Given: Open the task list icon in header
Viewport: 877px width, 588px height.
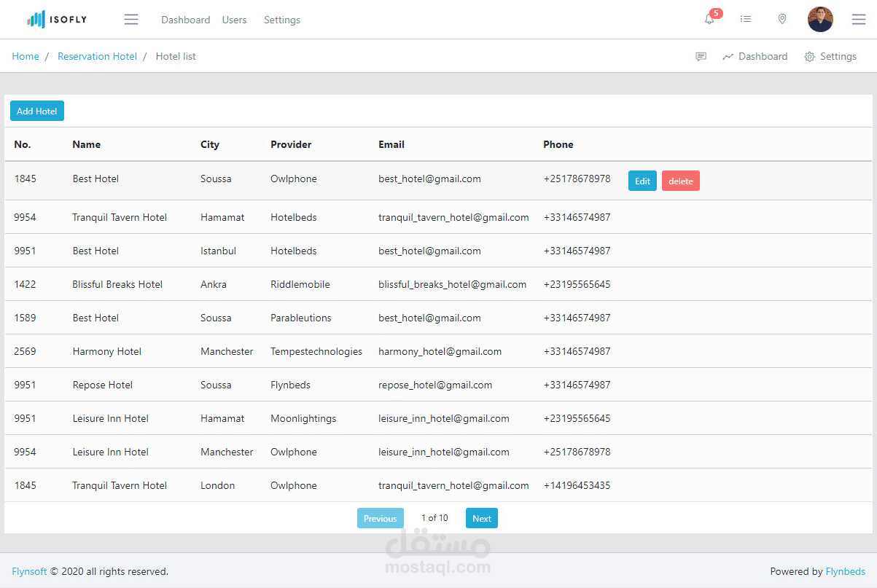Looking at the screenshot, I should 746,19.
